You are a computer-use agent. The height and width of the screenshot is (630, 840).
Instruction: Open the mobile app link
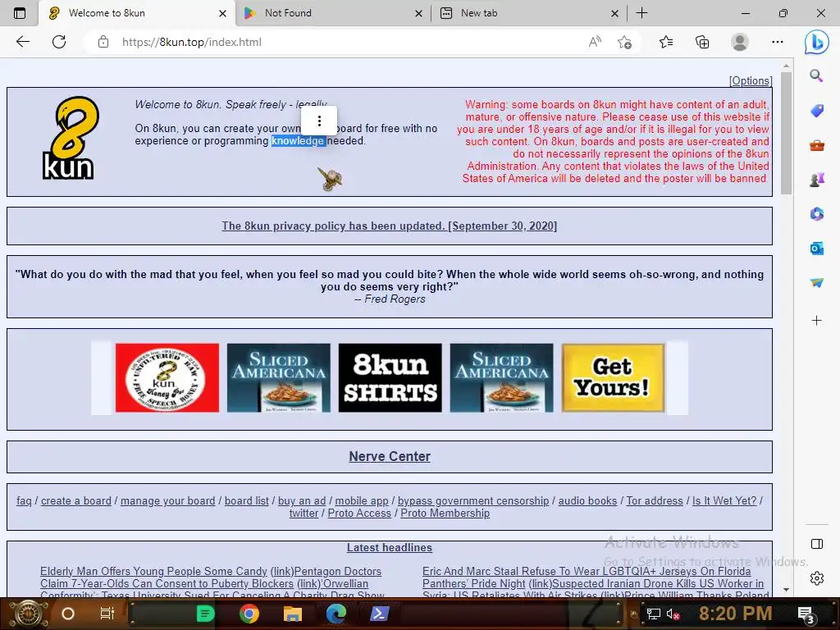362,501
